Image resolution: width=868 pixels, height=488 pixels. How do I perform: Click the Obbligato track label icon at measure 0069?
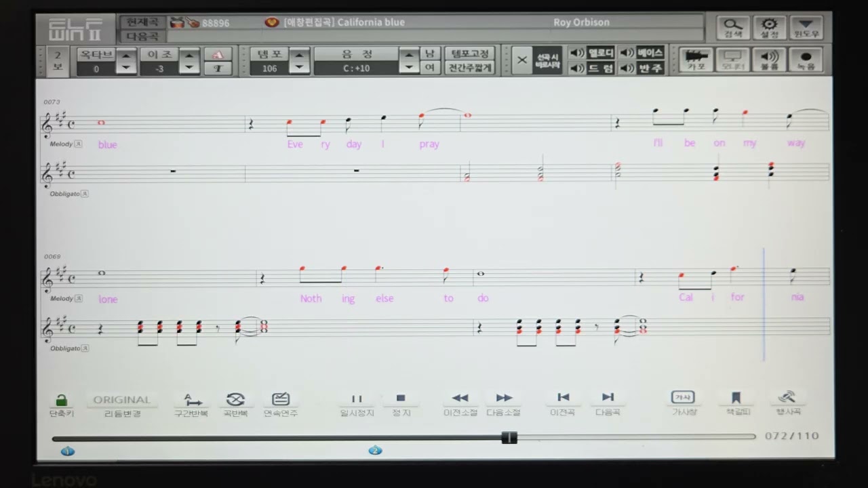click(x=85, y=348)
